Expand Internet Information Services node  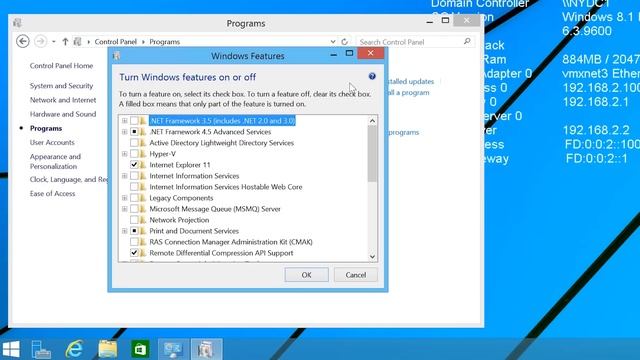124,176
